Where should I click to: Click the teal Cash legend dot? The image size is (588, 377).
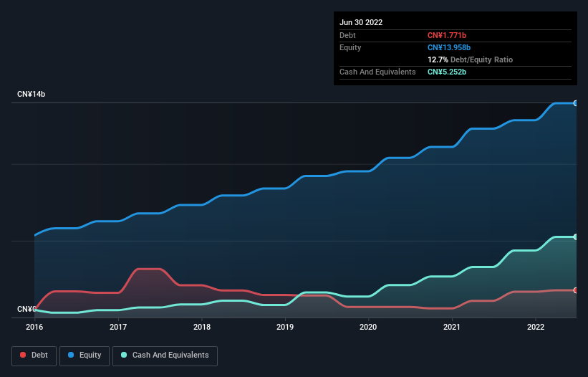[x=124, y=355]
